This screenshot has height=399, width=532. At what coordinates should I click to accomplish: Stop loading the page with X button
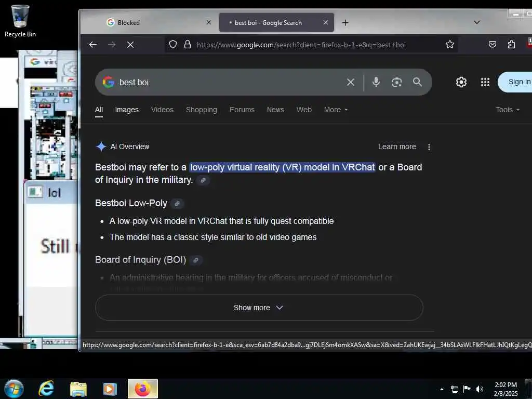tap(130, 45)
